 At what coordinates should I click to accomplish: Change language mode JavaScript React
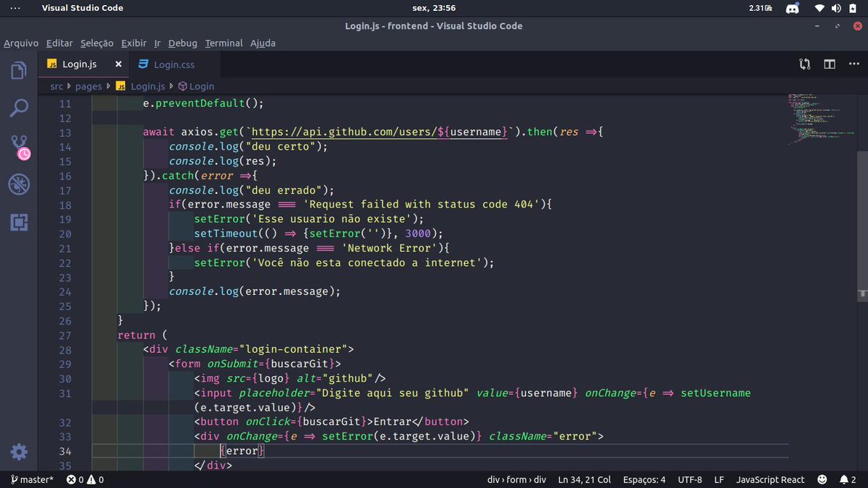pyautogui.click(x=770, y=479)
